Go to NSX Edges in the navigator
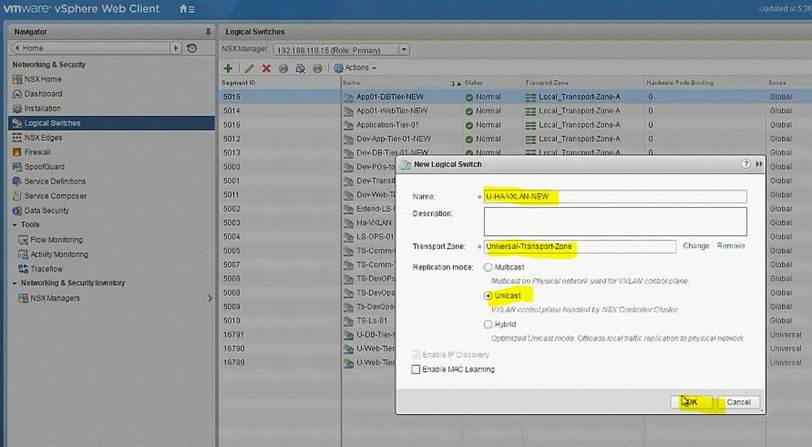 pyautogui.click(x=44, y=138)
